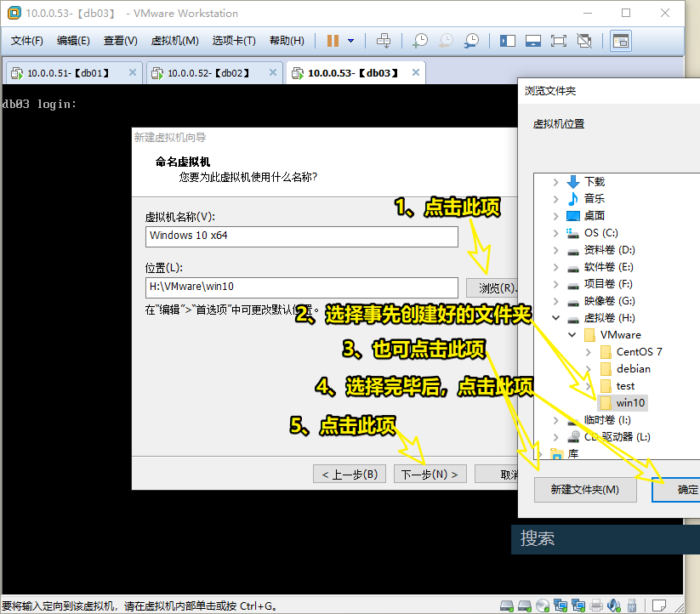700x614 pixels.
Task: Click the USB controller status icon
Action: [x=632, y=605]
